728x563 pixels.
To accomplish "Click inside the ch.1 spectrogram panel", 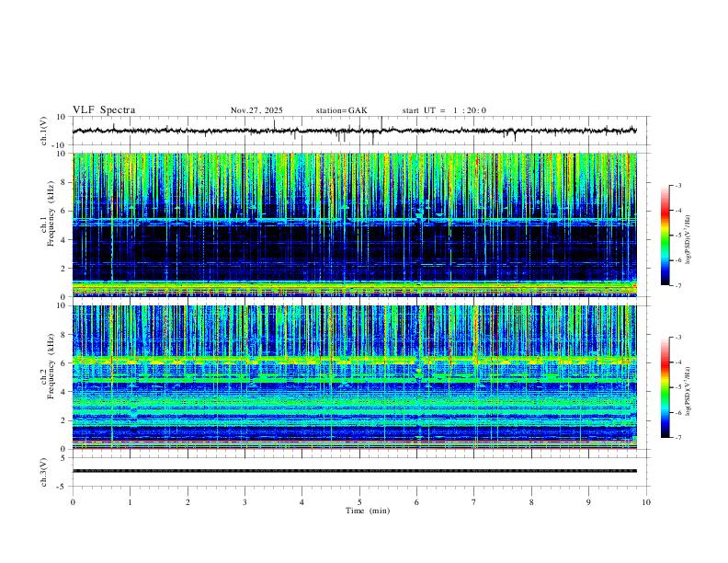I will coord(355,224).
